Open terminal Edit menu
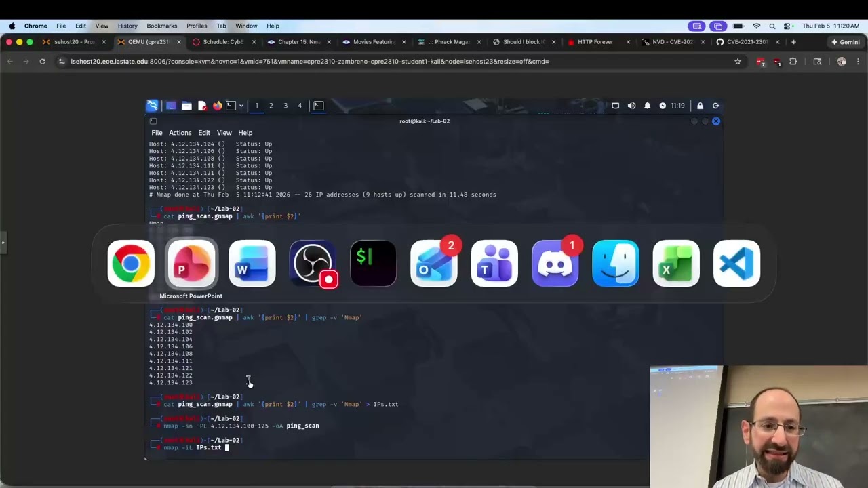 click(203, 133)
